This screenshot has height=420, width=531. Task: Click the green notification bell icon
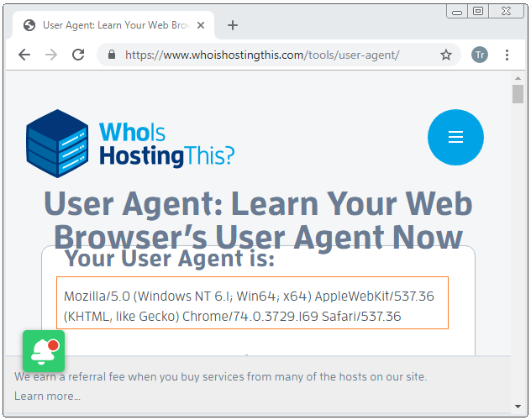[x=44, y=351]
